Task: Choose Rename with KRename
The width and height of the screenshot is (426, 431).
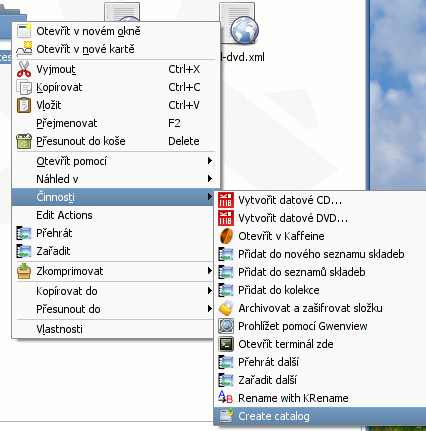Action: 320,398
